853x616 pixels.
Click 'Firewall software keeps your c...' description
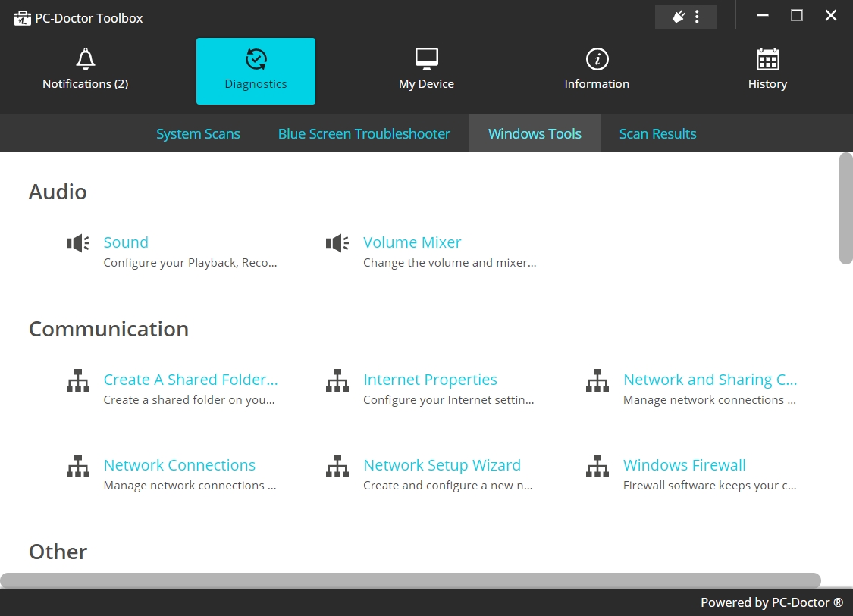tap(710, 486)
